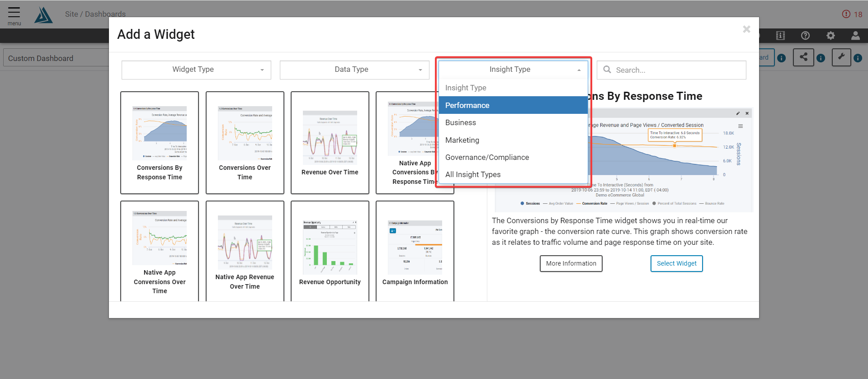Viewport: 868px width, 379px height.
Task: Toggle the Page Views / Session legend series
Action: [x=630, y=204]
